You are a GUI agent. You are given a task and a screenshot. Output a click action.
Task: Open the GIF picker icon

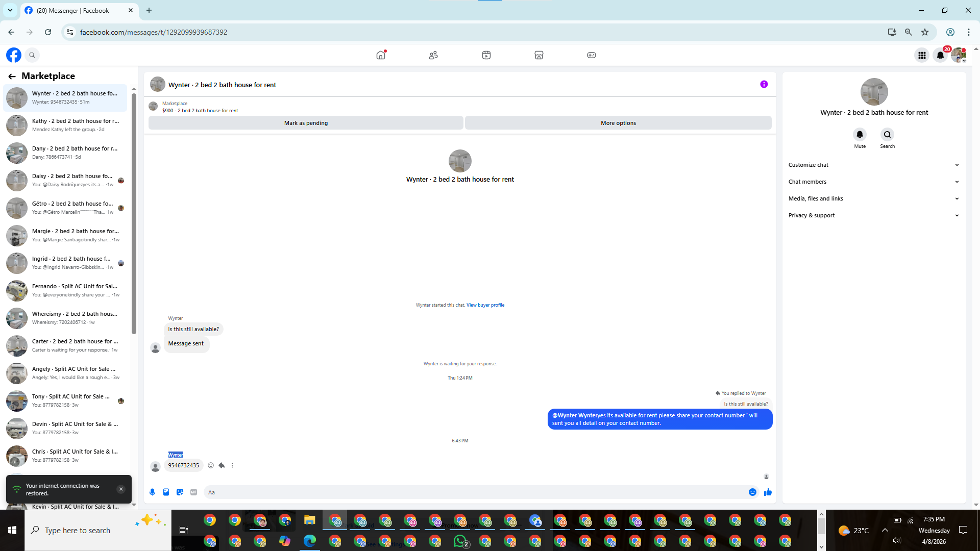193,492
